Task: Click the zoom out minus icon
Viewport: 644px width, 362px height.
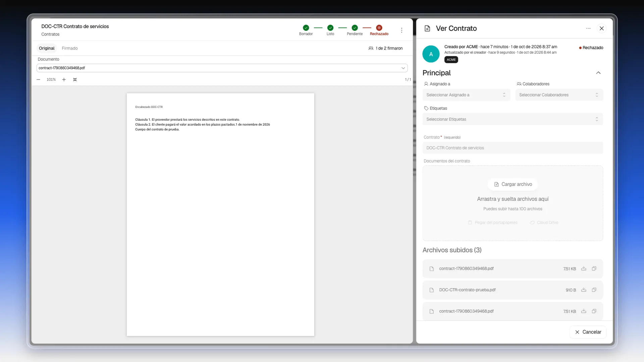Action: pyautogui.click(x=38, y=80)
